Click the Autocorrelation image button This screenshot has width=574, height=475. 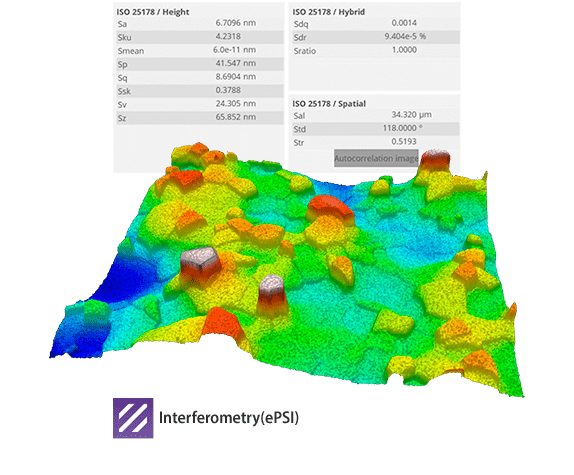(x=376, y=158)
